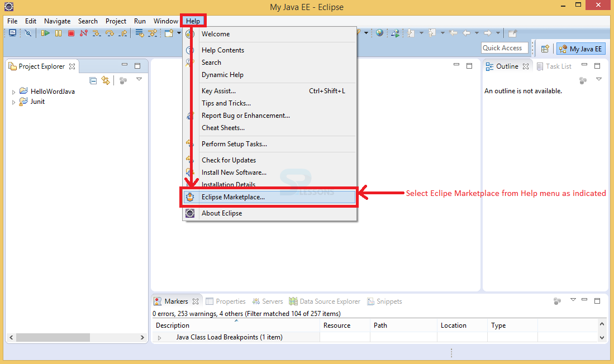This screenshot has height=364, width=614.
Task: Maximize the Outline view panel
Action: [597, 66]
